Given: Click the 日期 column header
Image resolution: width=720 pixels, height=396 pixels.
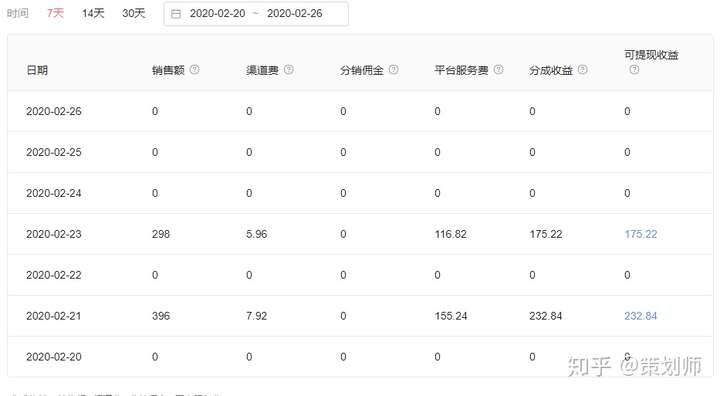Looking at the screenshot, I should pyautogui.click(x=37, y=70).
